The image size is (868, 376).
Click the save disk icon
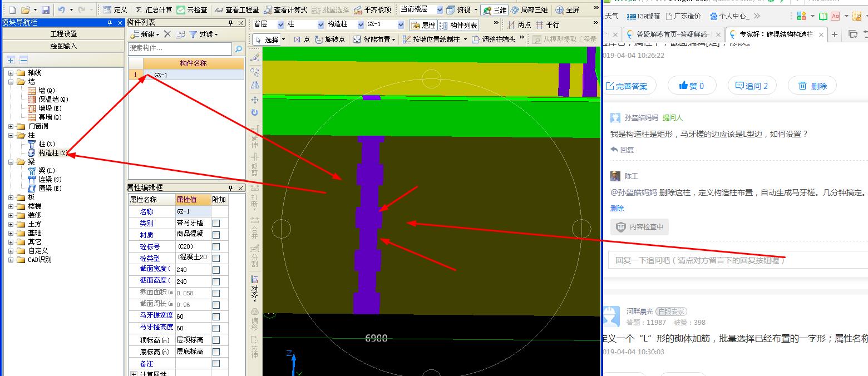click(x=46, y=9)
